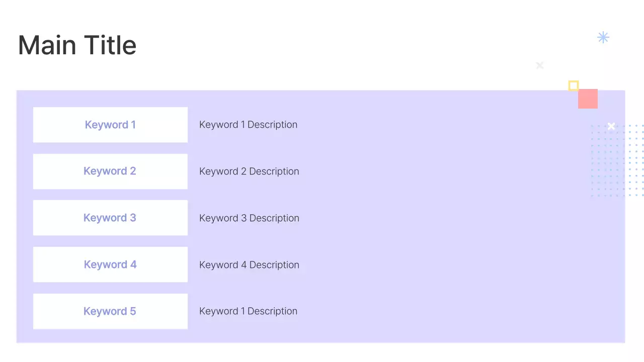Click the Main Title text
The width and height of the screenshot is (644, 362).
tap(77, 45)
